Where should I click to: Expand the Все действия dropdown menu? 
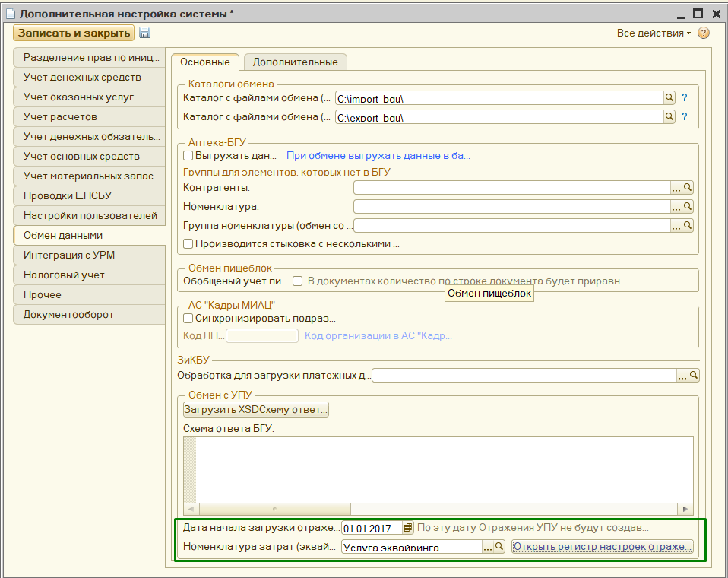pos(654,33)
